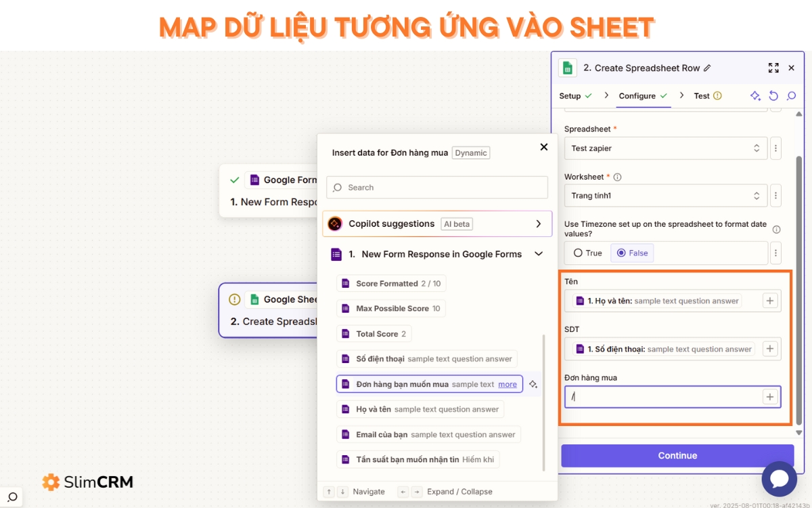Click the Google Forms step 1 node on canvas
Image resolution: width=812 pixels, height=508 pixels.
point(269,190)
